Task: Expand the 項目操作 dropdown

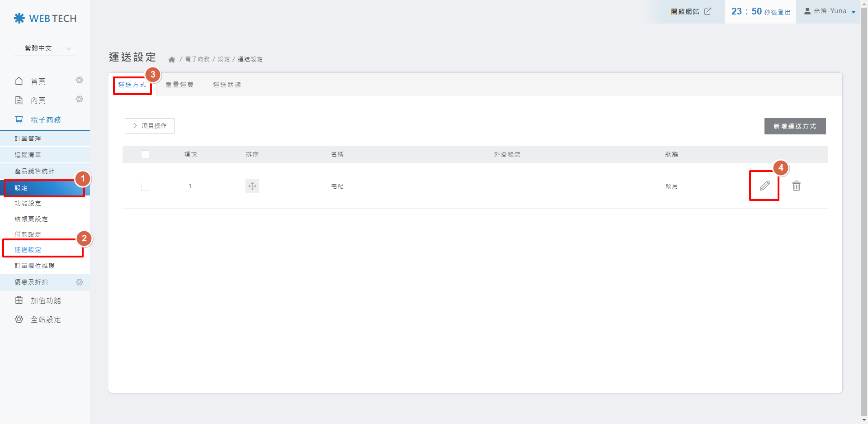Action: coord(150,126)
